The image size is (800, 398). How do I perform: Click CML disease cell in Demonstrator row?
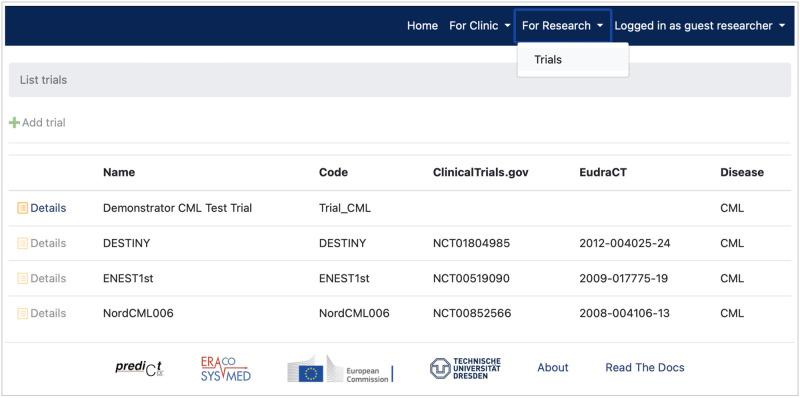coord(732,208)
